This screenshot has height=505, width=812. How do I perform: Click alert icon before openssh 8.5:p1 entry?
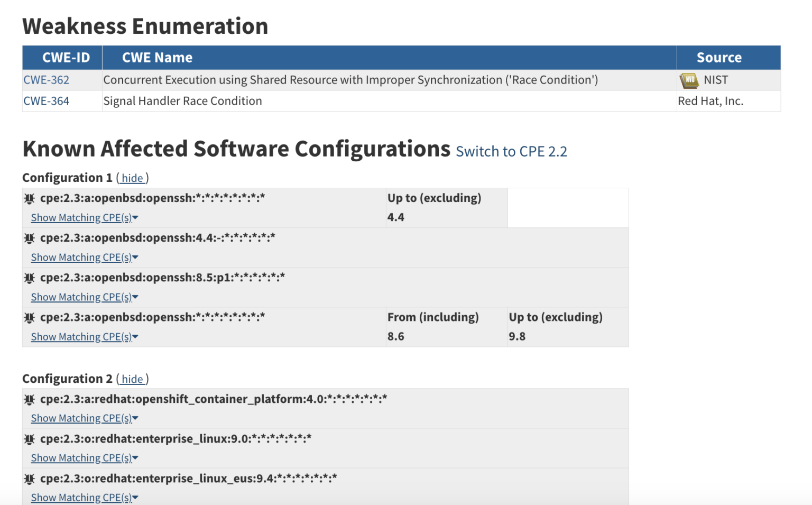30,277
